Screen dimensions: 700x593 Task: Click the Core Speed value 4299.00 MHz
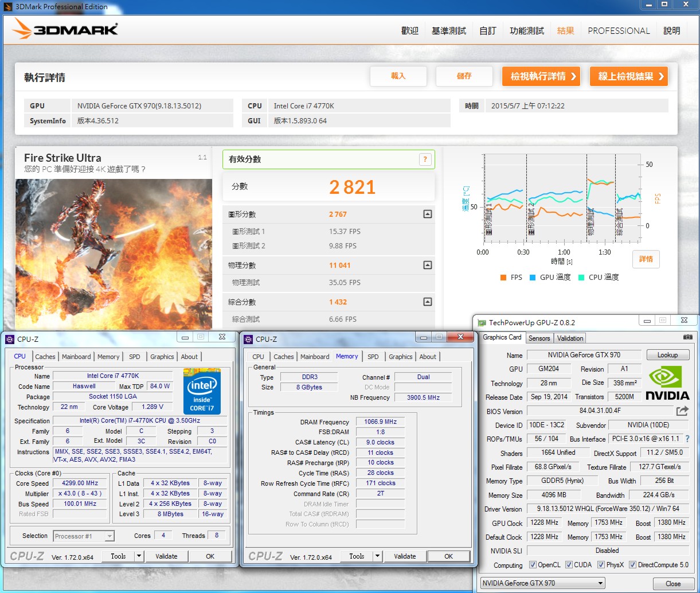click(x=80, y=483)
